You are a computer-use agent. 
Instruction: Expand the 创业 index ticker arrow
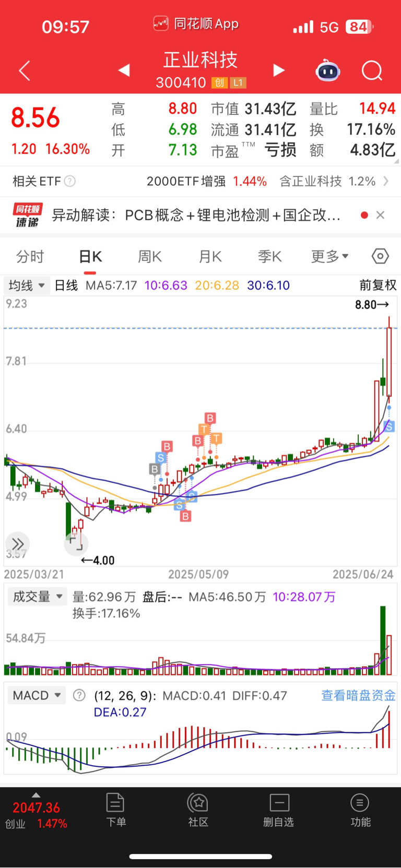pyautogui.click(x=36, y=795)
